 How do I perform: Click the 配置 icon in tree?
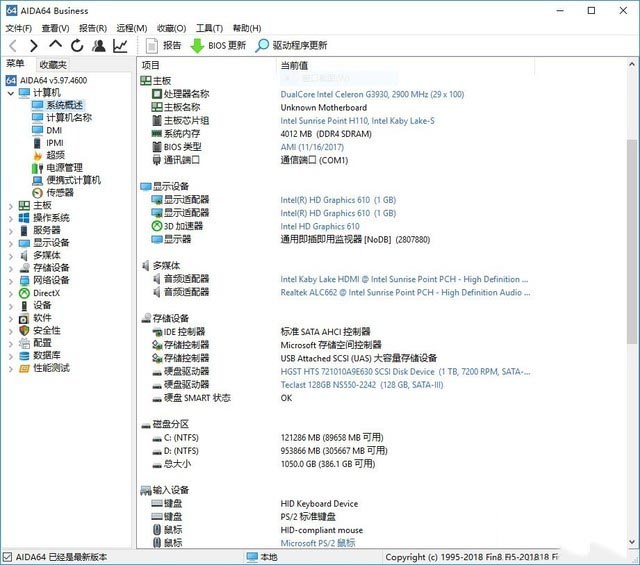(24, 343)
